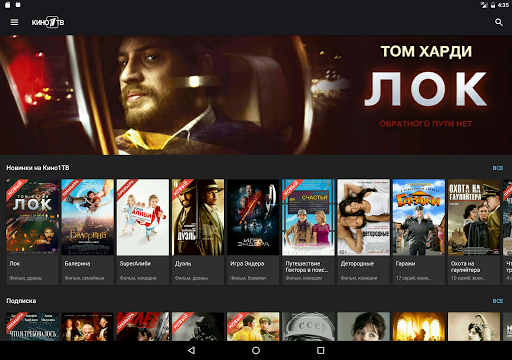Open the Детородные comedy poster

[x=363, y=217]
